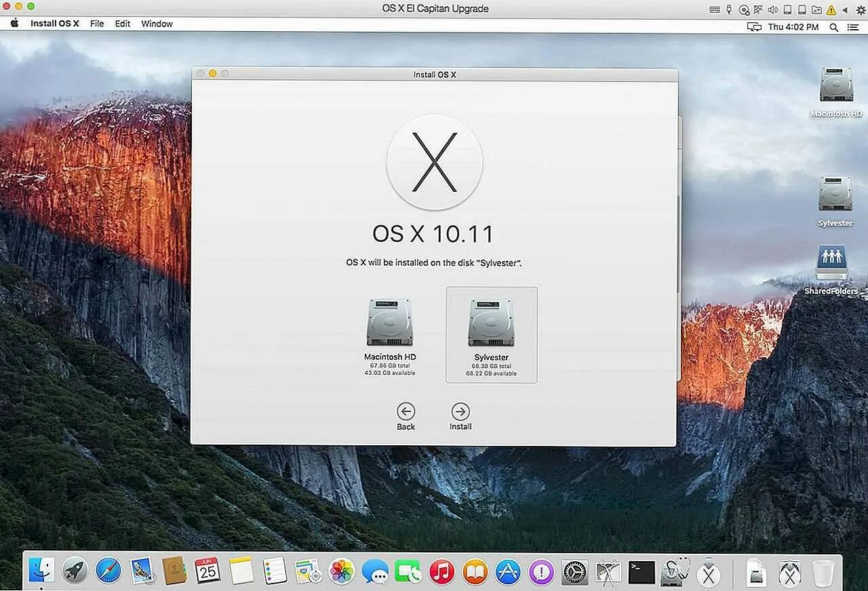Open App Store in the dock

click(508, 571)
